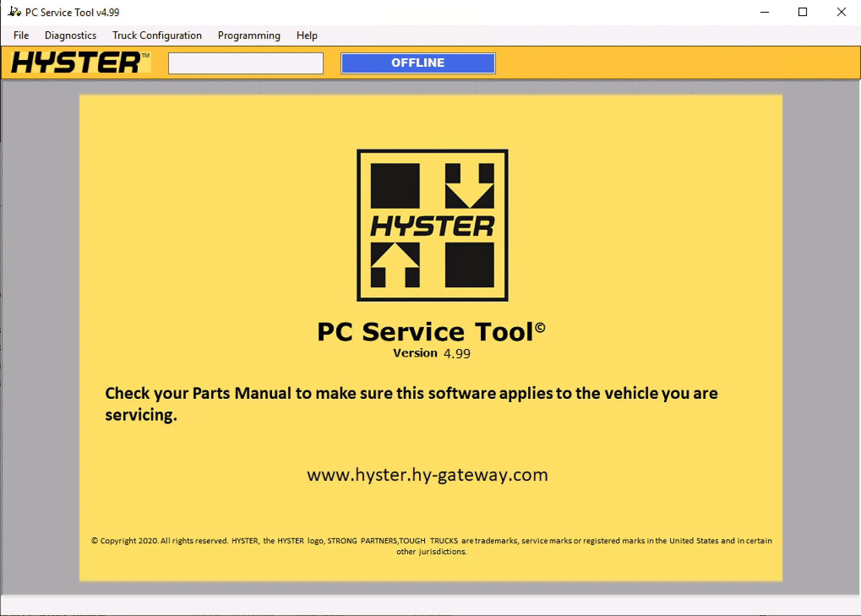The image size is (861, 616).
Task: Click the Version 4.99 label
Action: [431, 353]
